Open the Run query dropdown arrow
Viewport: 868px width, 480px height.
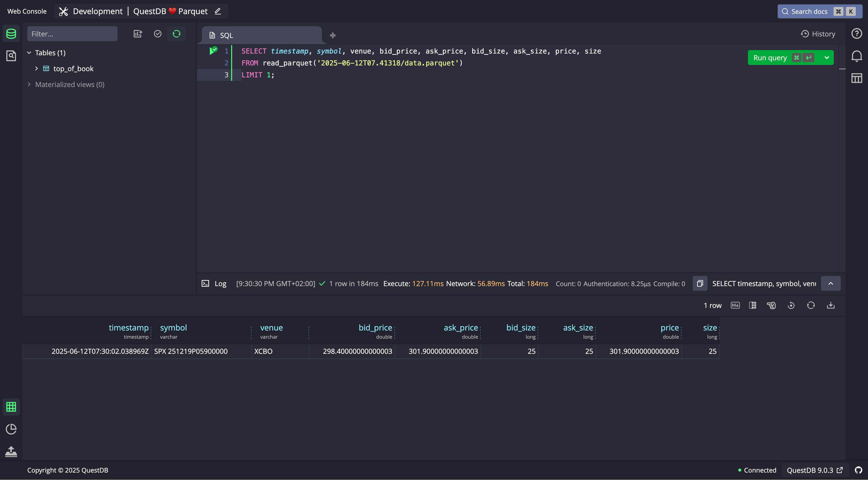[x=827, y=58]
